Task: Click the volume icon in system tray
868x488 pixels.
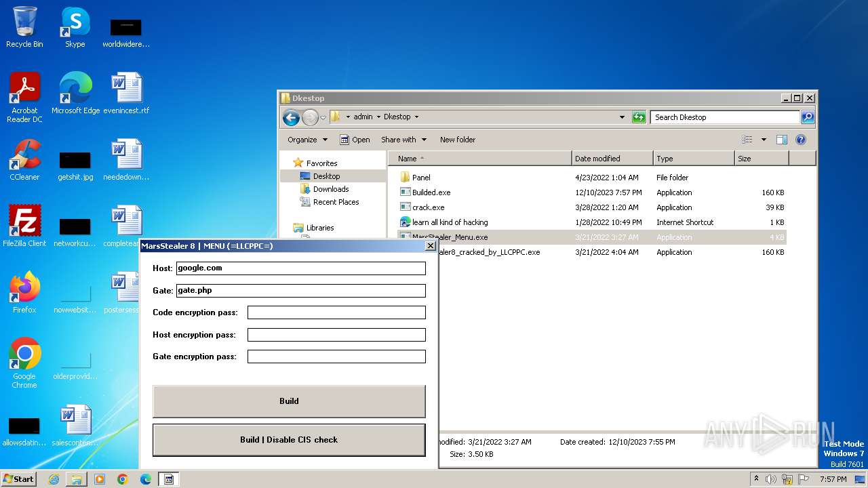Action: coord(771,479)
